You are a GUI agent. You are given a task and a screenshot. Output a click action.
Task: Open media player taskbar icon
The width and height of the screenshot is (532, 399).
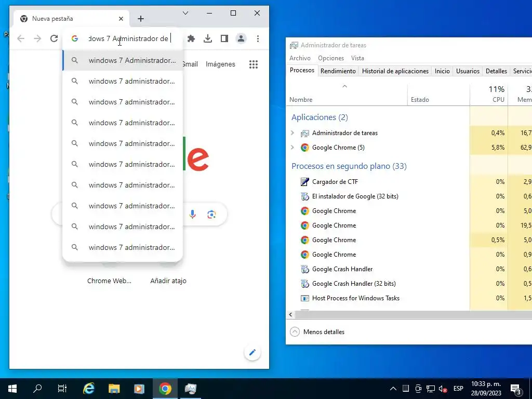point(139,389)
